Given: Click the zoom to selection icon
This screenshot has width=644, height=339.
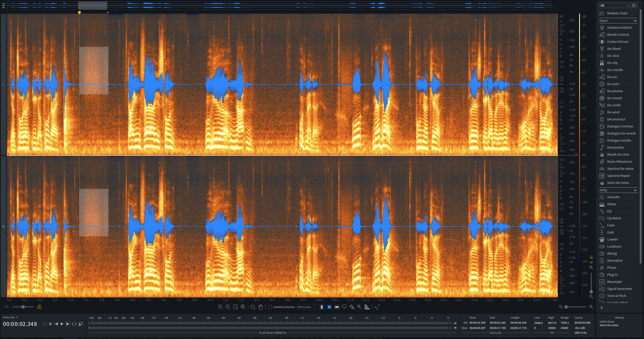Looking at the screenshot, I should click(x=236, y=307).
